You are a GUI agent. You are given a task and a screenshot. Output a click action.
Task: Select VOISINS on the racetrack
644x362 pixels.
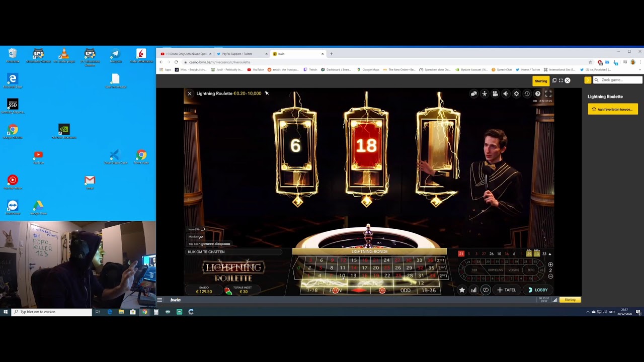[514, 270]
